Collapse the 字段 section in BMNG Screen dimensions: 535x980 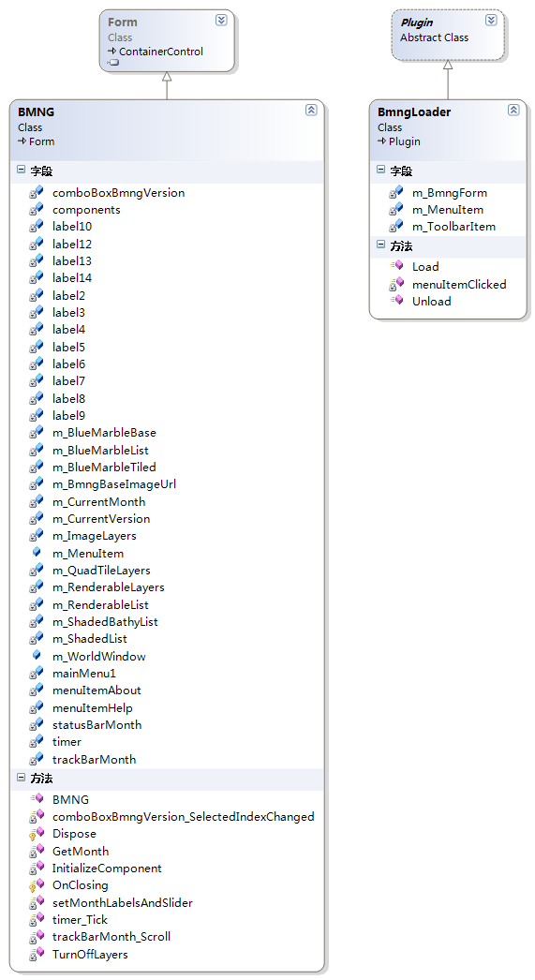[x=22, y=170]
